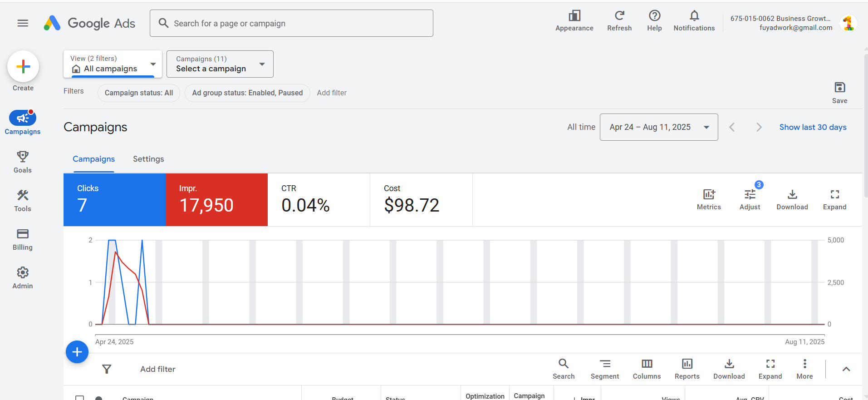This screenshot has height=400, width=868.
Task: Switch to the Settings tab
Action: click(148, 159)
